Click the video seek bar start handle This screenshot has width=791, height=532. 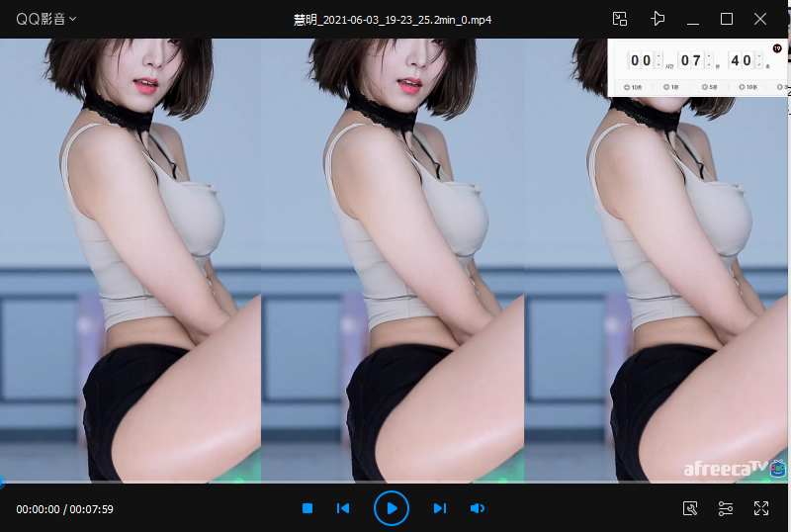coord(2,483)
